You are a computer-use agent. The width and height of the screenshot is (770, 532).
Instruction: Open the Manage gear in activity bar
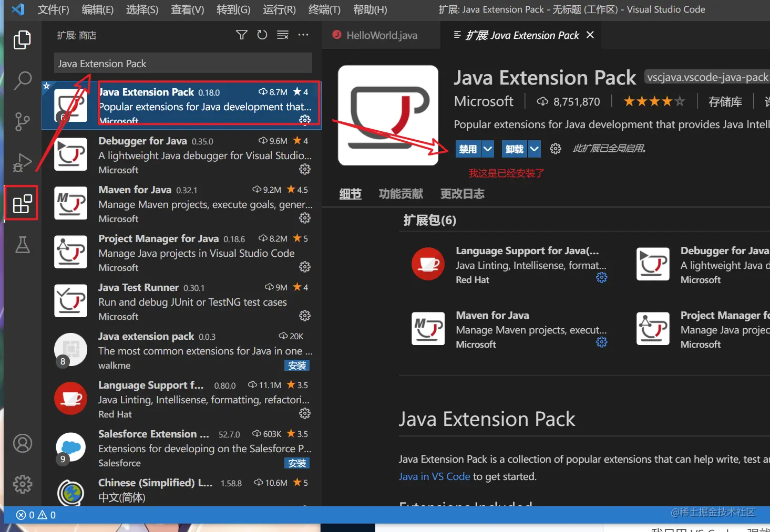[x=22, y=484]
